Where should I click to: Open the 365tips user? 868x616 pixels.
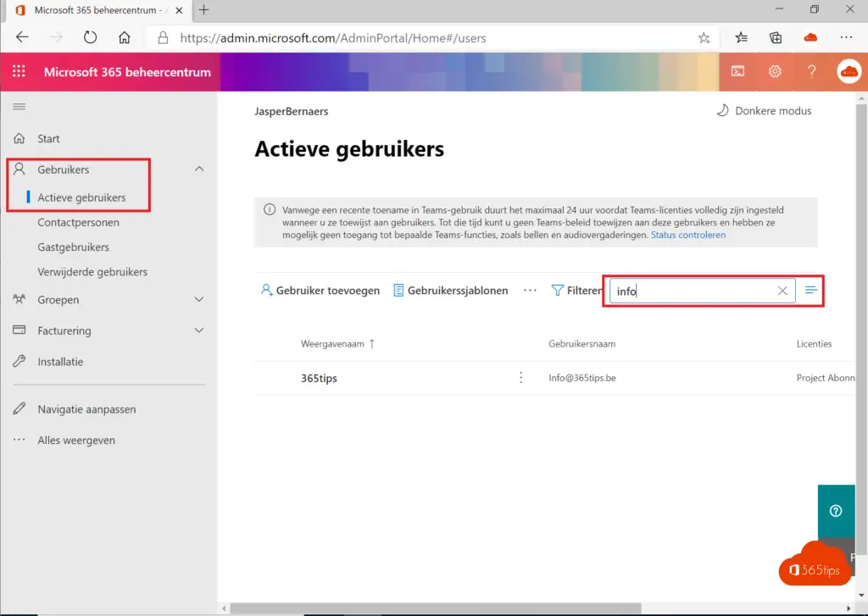coord(319,378)
